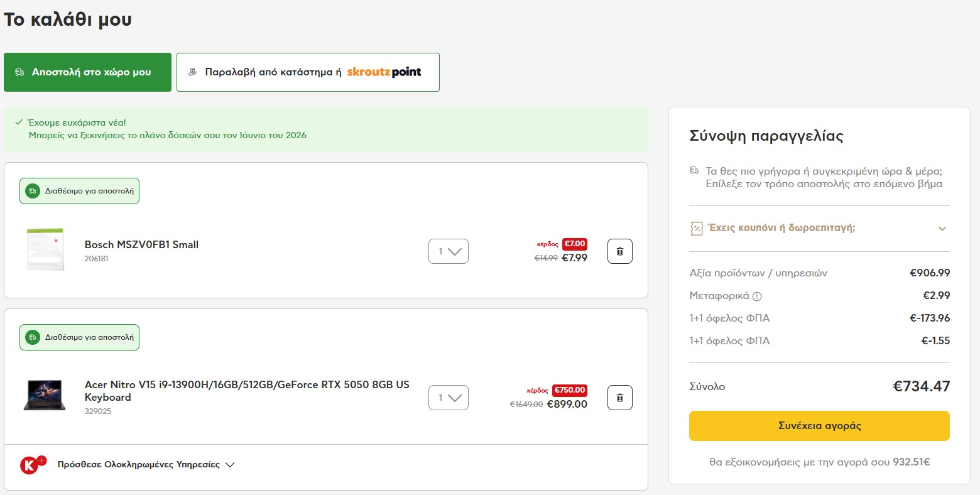The width and height of the screenshot is (980, 495).
Task: Click the product code '206181'
Action: click(97, 259)
